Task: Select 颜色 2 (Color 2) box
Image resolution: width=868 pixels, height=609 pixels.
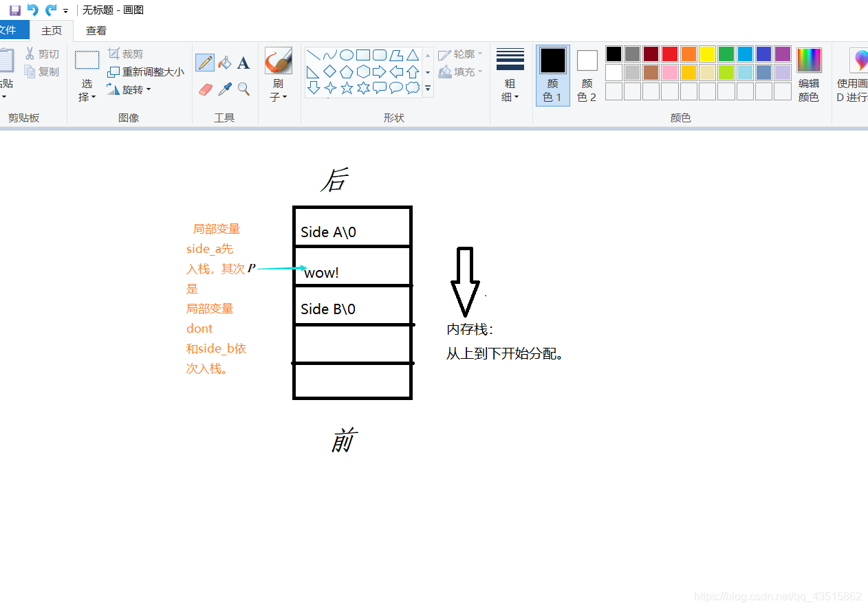Action: coord(587,76)
